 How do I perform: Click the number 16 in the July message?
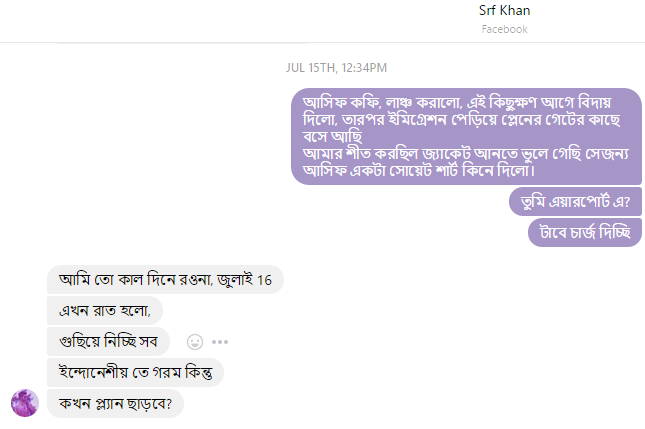click(x=266, y=279)
